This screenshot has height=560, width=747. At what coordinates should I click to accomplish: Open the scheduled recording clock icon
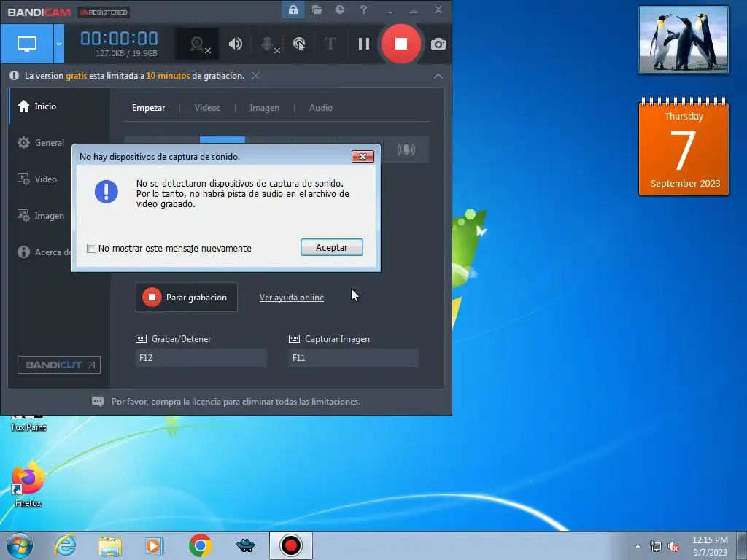(340, 10)
